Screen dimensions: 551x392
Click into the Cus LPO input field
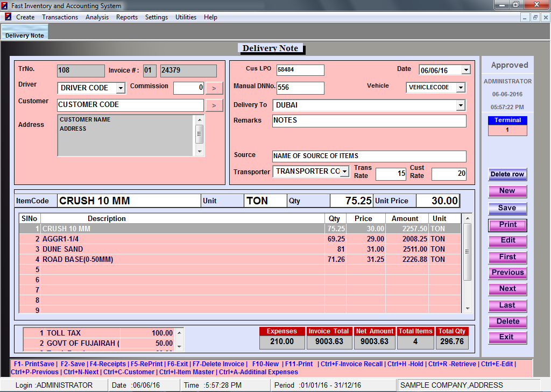pyautogui.click(x=300, y=70)
